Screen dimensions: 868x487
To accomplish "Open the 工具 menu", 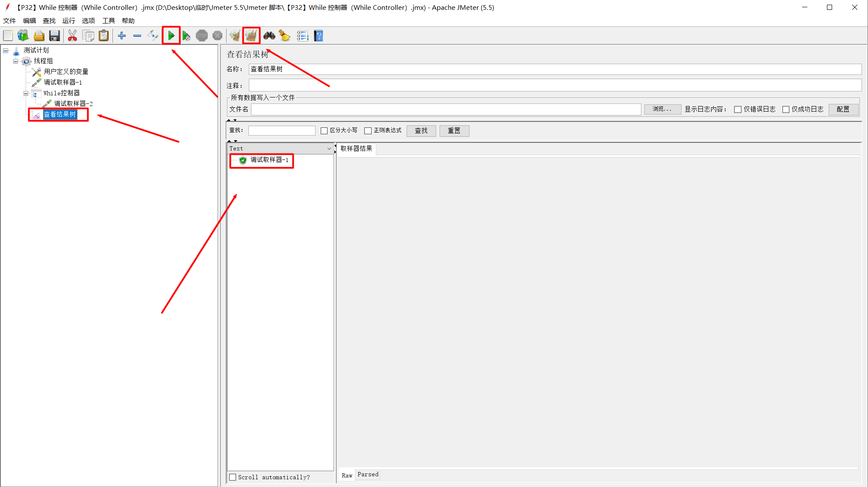I will (x=109, y=21).
